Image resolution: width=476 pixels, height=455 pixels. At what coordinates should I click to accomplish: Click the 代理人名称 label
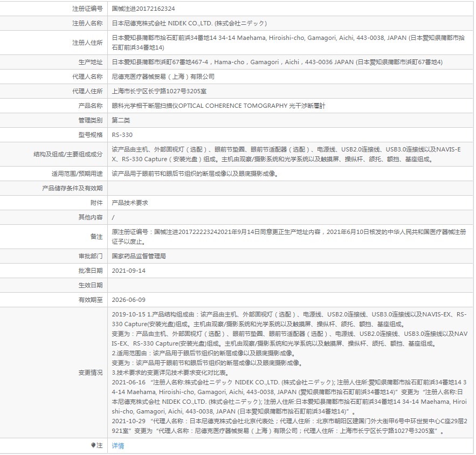click(x=87, y=77)
